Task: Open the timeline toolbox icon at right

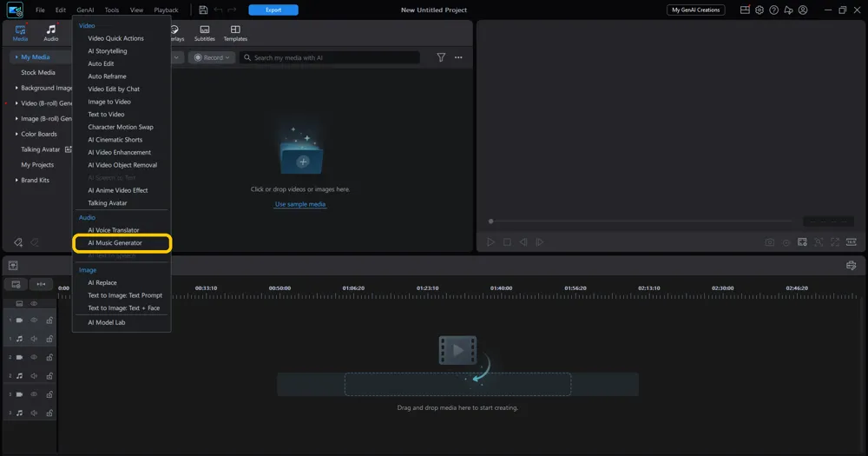Action: 852,266
